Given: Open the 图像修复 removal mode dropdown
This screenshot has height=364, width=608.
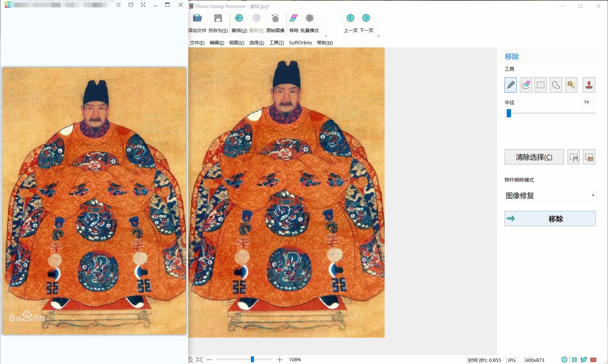Looking at the screenshot, I should [x=550, y=196].
